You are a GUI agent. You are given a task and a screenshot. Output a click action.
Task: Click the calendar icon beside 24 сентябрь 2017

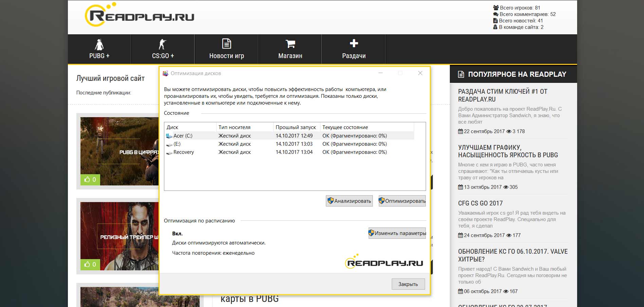tap(460, 235)
